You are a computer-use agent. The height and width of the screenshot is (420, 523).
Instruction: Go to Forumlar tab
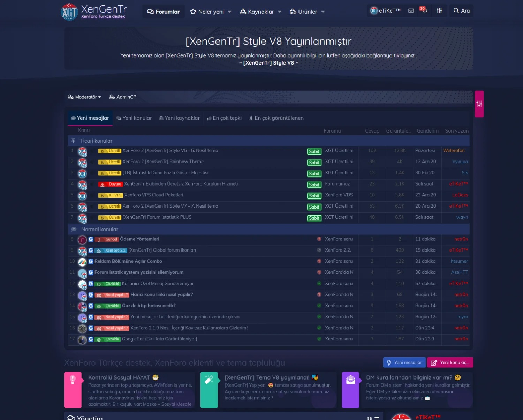[164, 12]
